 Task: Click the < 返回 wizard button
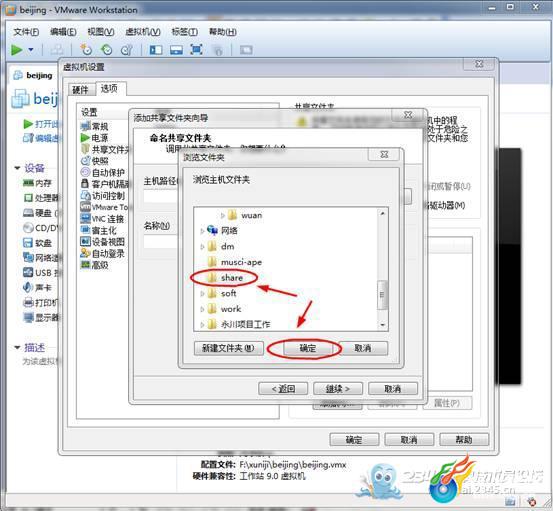point(283,389)
